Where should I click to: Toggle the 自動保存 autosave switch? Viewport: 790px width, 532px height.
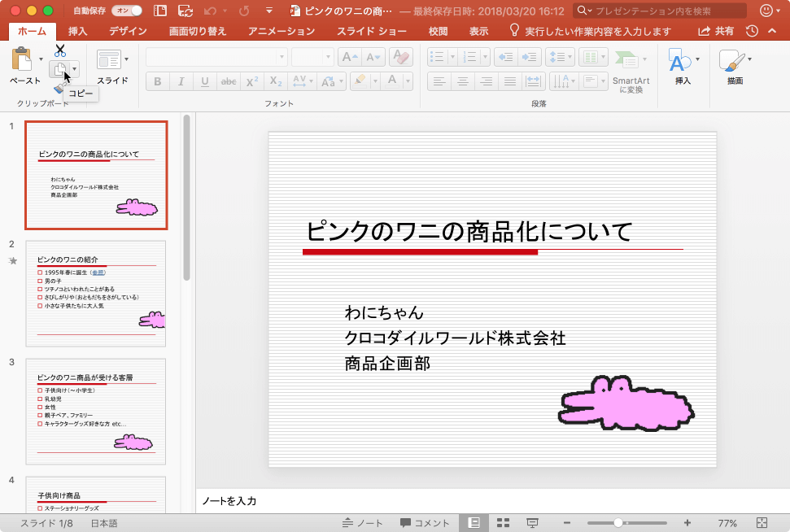[126, 11]
